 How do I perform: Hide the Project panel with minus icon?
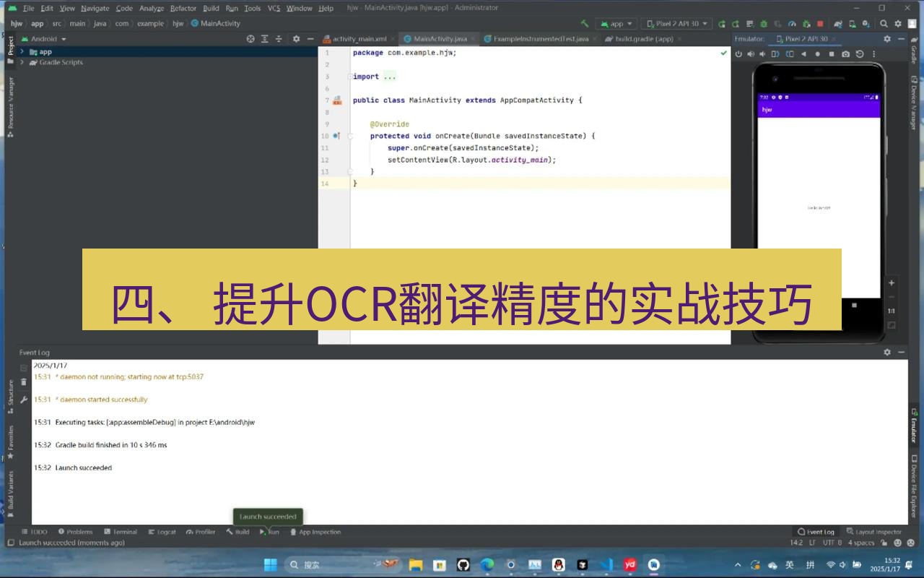point(310,39)
